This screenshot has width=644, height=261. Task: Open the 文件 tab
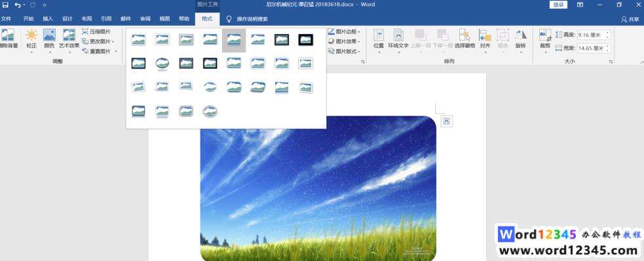[x=6, y=19]
